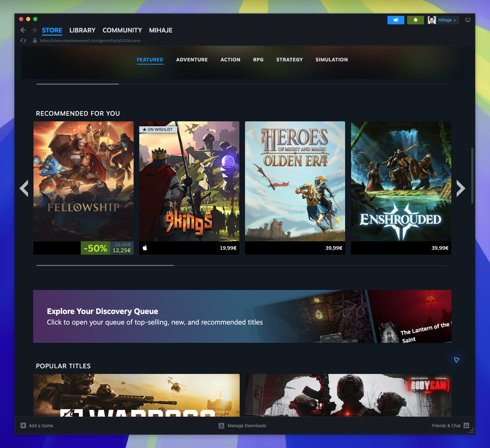Open the STORE main menu
This screenshot has width=490, height=448.
point(52,30)
